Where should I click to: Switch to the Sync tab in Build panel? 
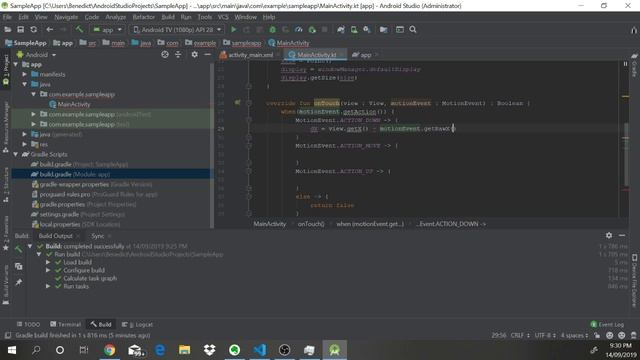coord(98,236)
